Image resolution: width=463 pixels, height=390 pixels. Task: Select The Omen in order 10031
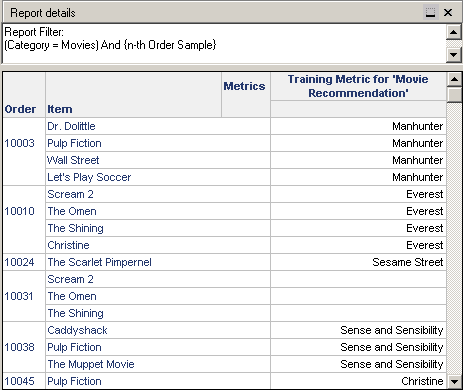click(158, 296)
